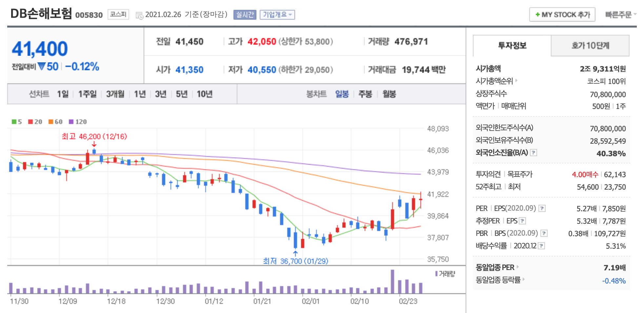Select the 월봉 candlestick chart
644x313 pixels.
click(389, 94)
